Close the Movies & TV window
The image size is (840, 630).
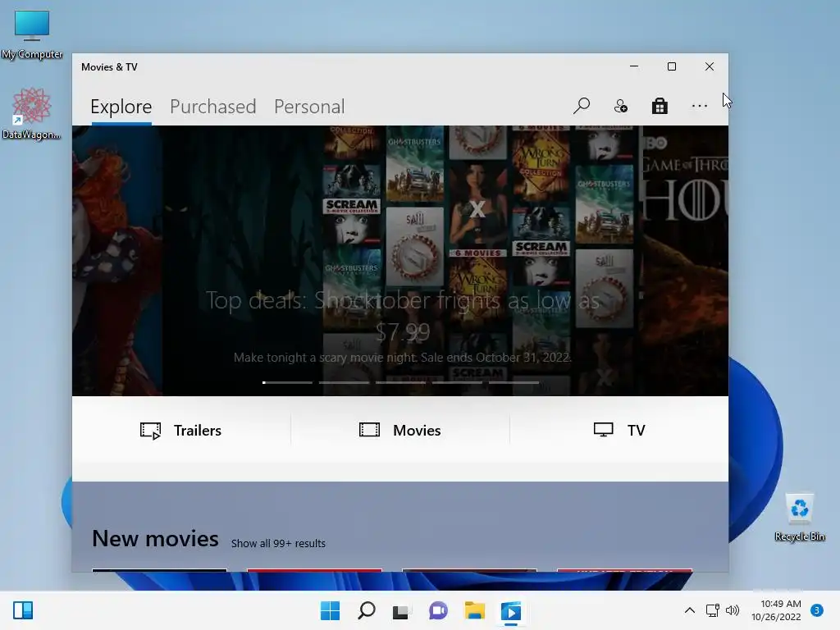click(710, 66)
